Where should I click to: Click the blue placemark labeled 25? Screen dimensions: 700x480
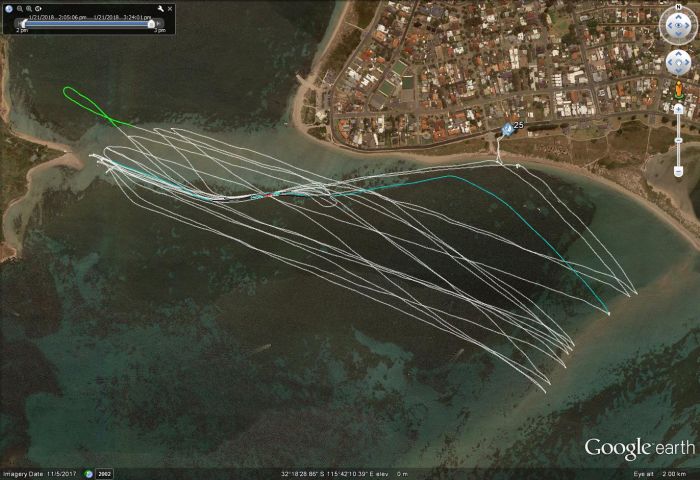click(x=507, y=129)
